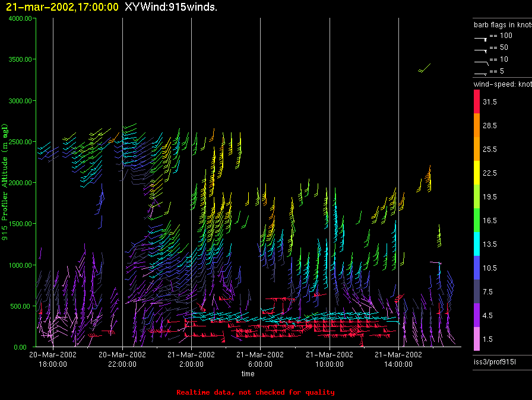Click the 4000.00 altitude tick label
532x400 pixels.
[21, 19]
